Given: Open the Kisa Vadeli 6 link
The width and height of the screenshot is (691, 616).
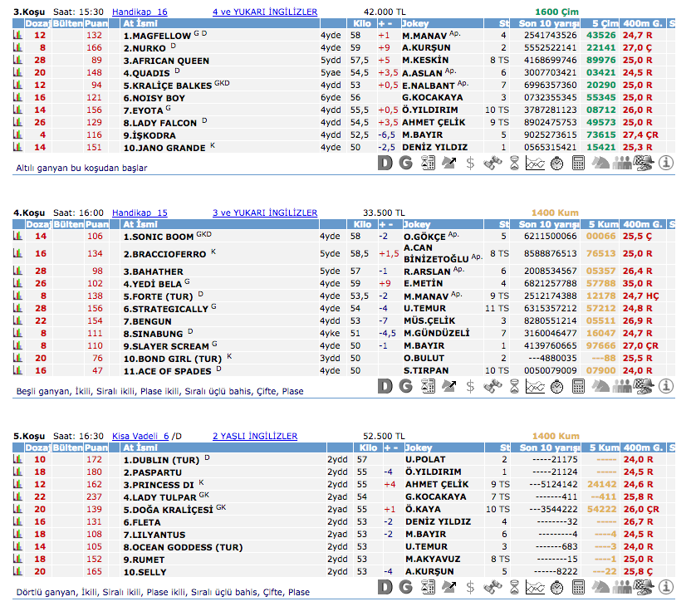Looking at the screenshot, I should point(140,436).
